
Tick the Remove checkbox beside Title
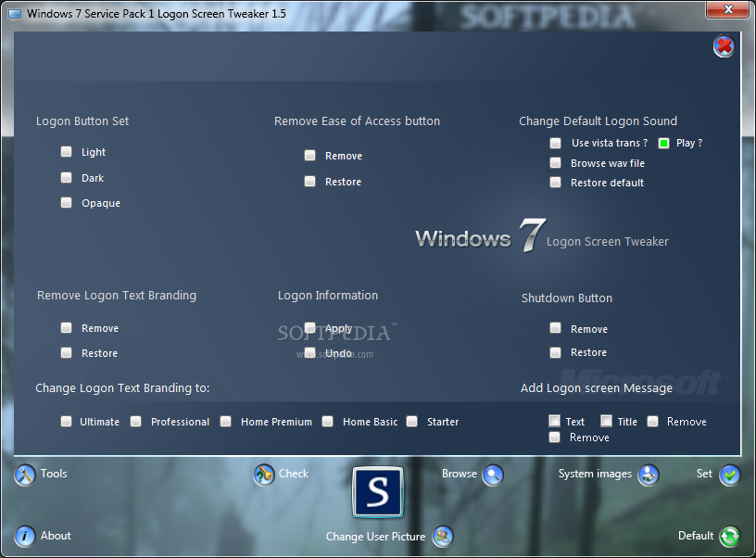(653, 422)
